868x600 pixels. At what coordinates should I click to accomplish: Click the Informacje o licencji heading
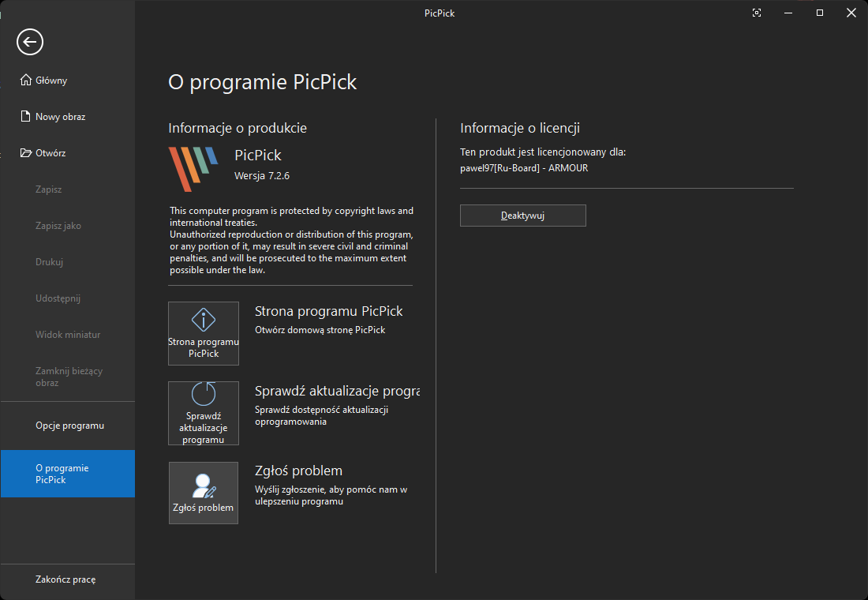click(520, 128)
